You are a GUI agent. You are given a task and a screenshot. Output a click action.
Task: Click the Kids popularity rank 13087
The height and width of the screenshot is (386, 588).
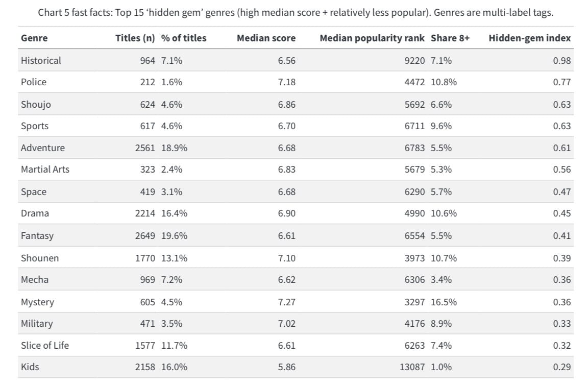(411, 367)
